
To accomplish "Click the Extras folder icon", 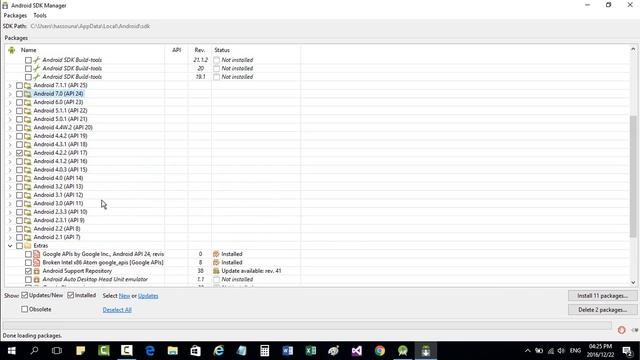I will click(x=28, y=245).
